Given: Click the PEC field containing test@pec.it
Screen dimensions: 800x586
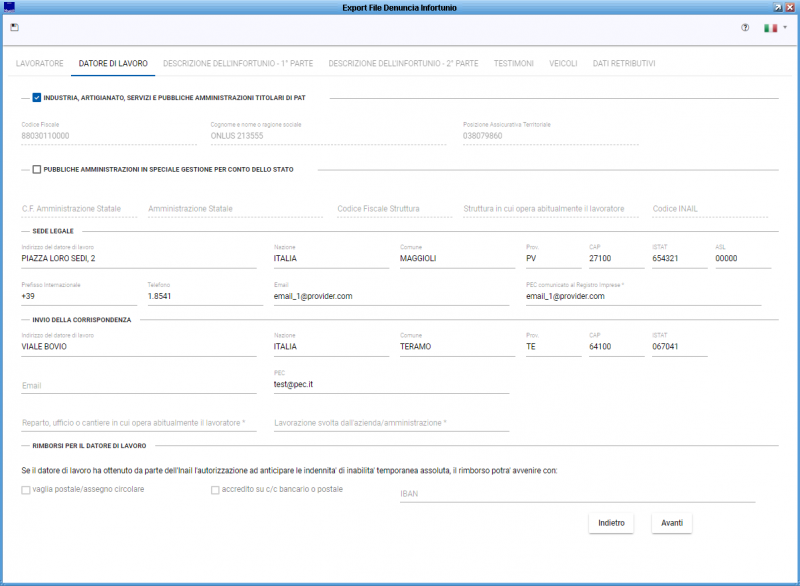Looking at the screenshot, I should pyautogui.click(x=390, y=384).
